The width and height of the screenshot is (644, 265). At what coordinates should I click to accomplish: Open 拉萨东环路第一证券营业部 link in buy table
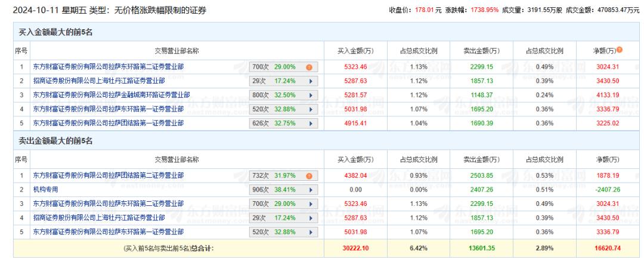108,109
